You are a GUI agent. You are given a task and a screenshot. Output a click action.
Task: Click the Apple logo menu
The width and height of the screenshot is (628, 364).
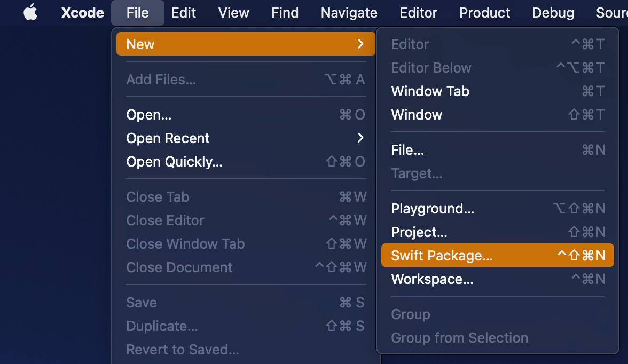[x=30, y=13]
